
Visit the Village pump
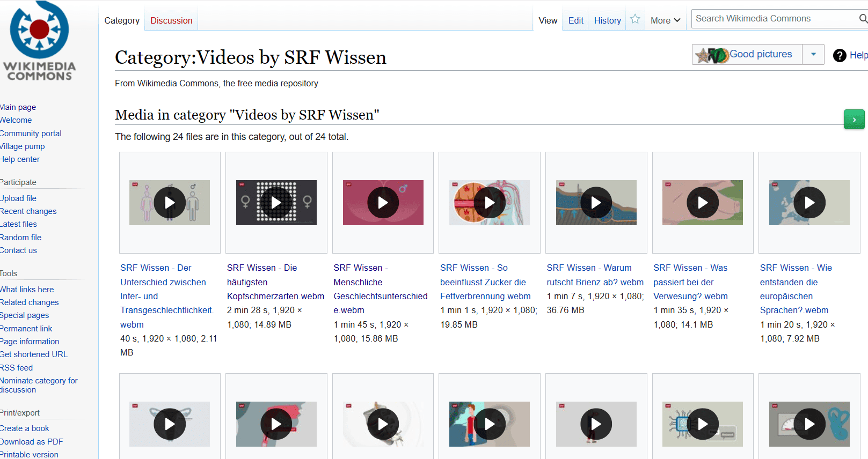tap(22, 146)
